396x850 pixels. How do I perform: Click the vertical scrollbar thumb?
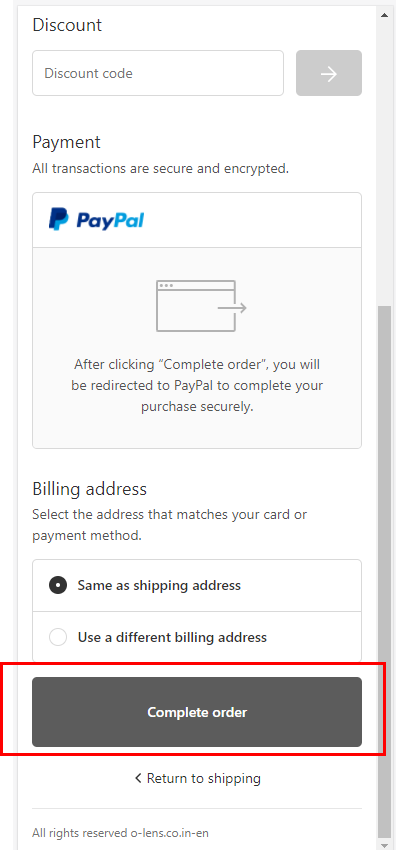[x=385, y=571]
